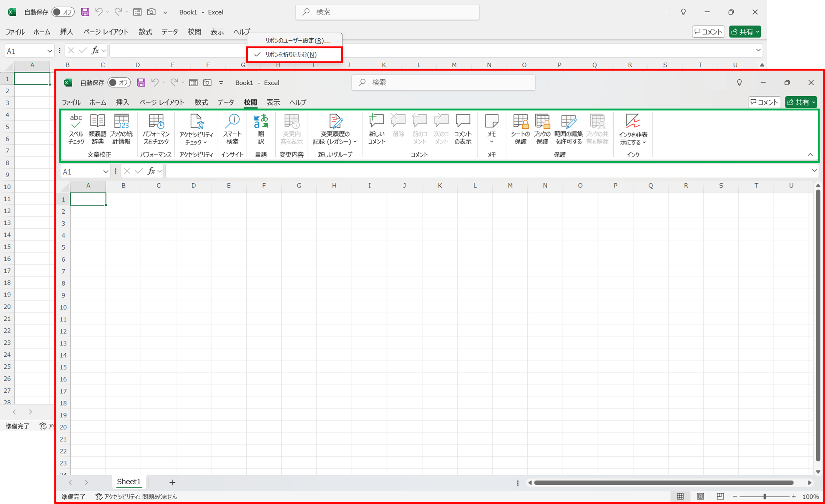Click Check Performance (パフォーマンスをチェック)
This screenshot has height=504, width=825.
(x=156, y=129)
